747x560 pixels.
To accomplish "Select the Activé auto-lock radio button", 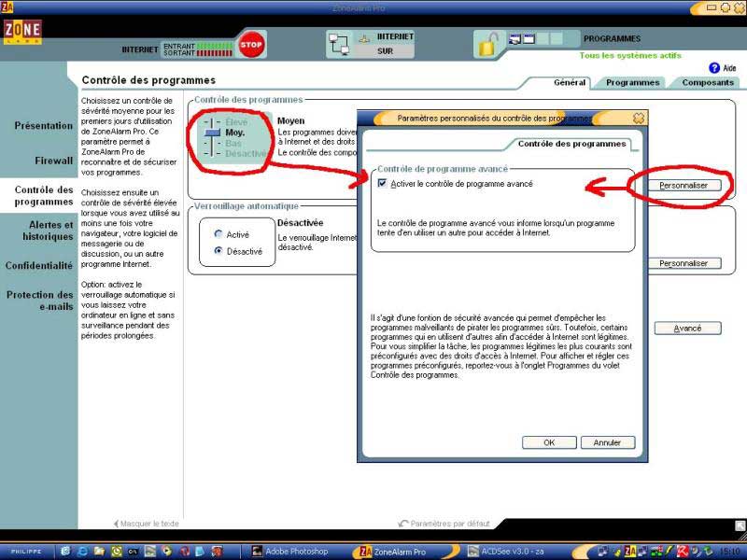I will [x=218, y=234].
